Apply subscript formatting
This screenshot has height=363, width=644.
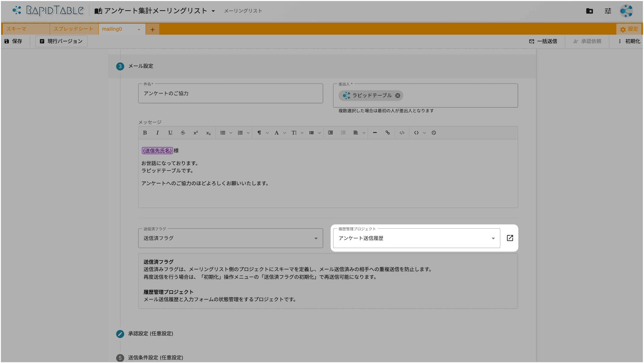pyautogui.click(x=208, y=133)
